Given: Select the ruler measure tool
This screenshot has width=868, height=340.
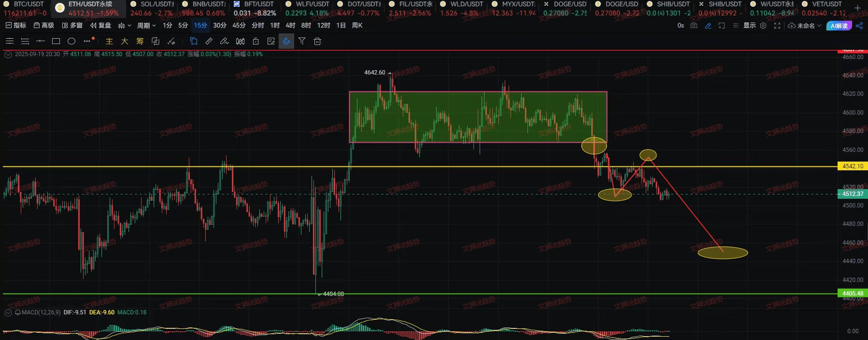Looking at the screenshot, I should (x=209, y=41).
